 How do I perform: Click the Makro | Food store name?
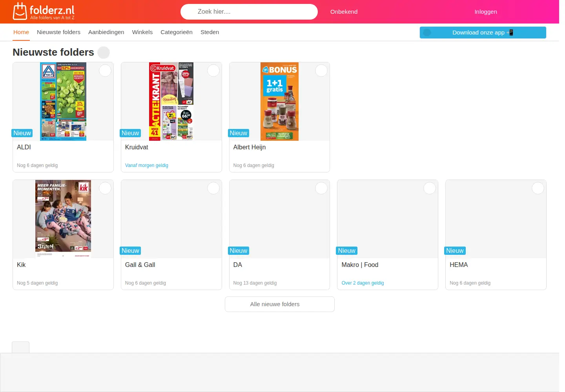pyautogui.click(x=360, y=265)
